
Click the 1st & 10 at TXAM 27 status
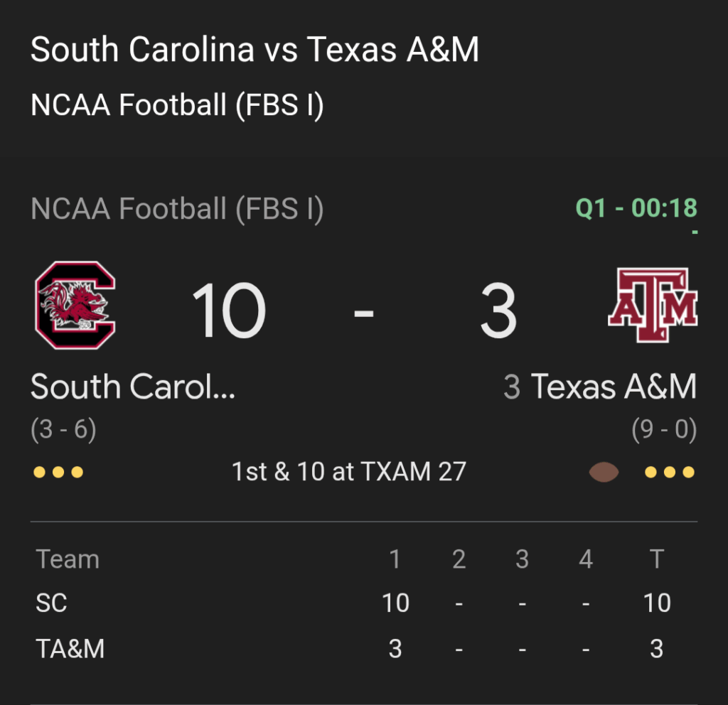click(348, 472)
